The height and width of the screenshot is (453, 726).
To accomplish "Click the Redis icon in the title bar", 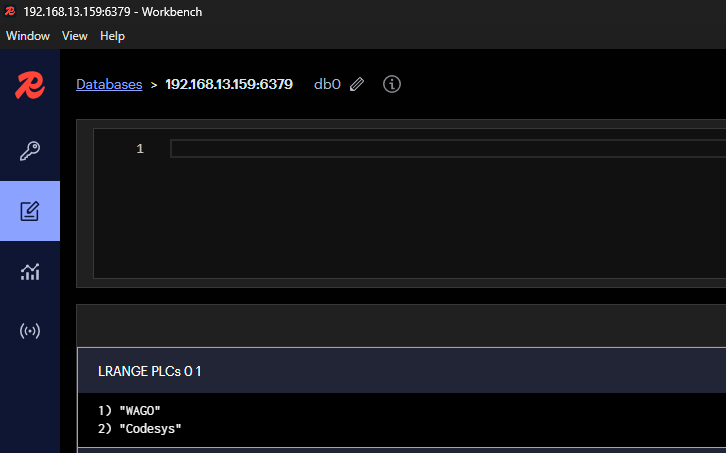I will tap(10, 11).
